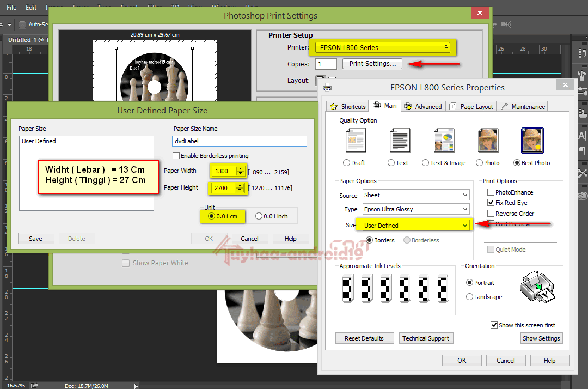The height and width of the screenshot is (389, 588).
Task: Click the Paper Size Name field
Action: pyautogui.click(x=240, y=141)
